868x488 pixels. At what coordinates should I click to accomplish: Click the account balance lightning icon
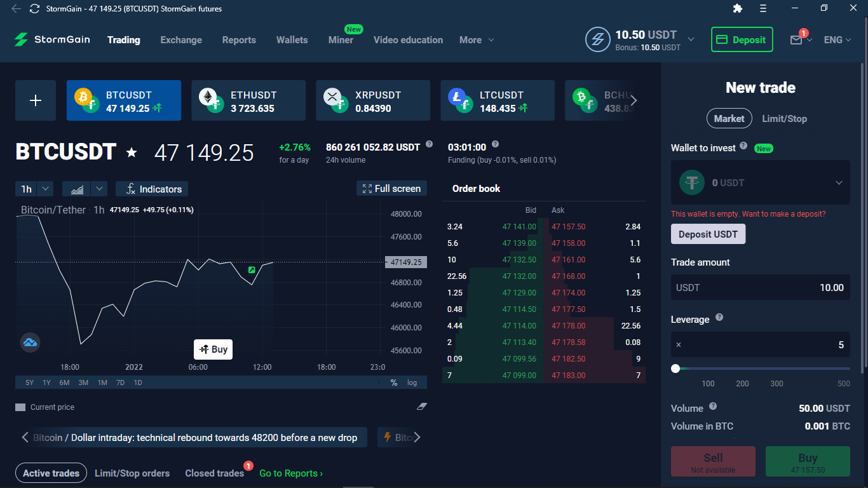pos(597,39)
